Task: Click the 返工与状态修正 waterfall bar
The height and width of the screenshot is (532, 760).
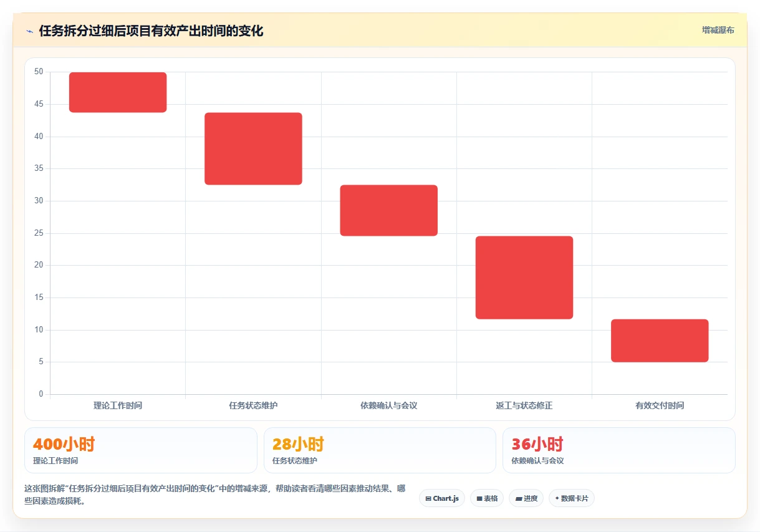Action: click(524, 278)
